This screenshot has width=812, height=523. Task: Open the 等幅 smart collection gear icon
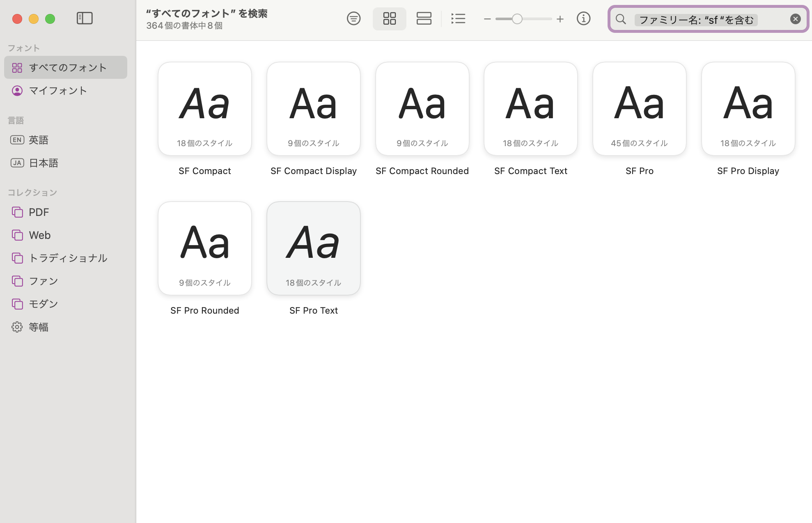[x=17, y=327]
